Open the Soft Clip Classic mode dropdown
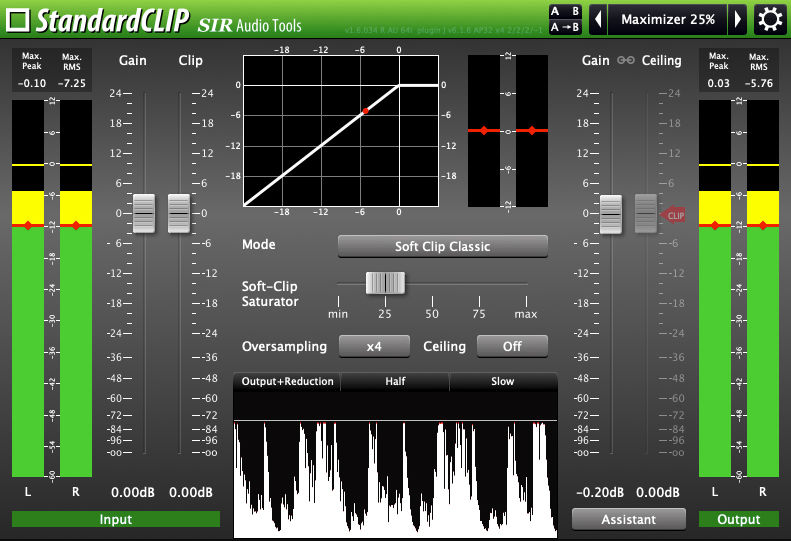 (442, 246)
